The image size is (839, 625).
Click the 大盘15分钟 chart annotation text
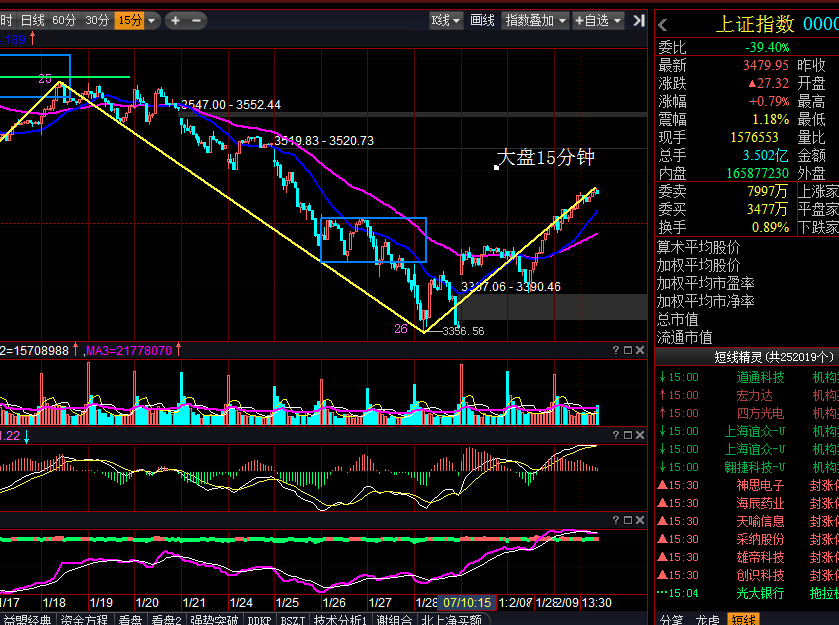(545, 157)
